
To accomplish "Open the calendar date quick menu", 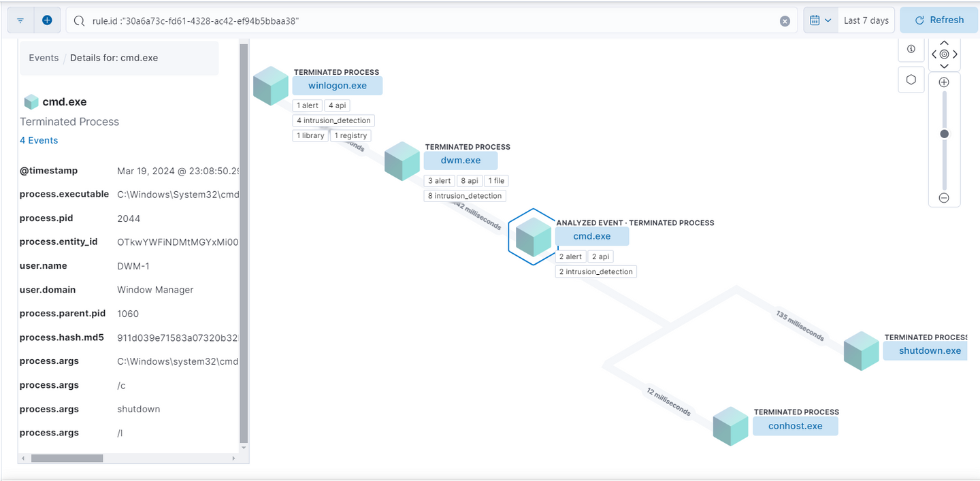I will (820, 20).
